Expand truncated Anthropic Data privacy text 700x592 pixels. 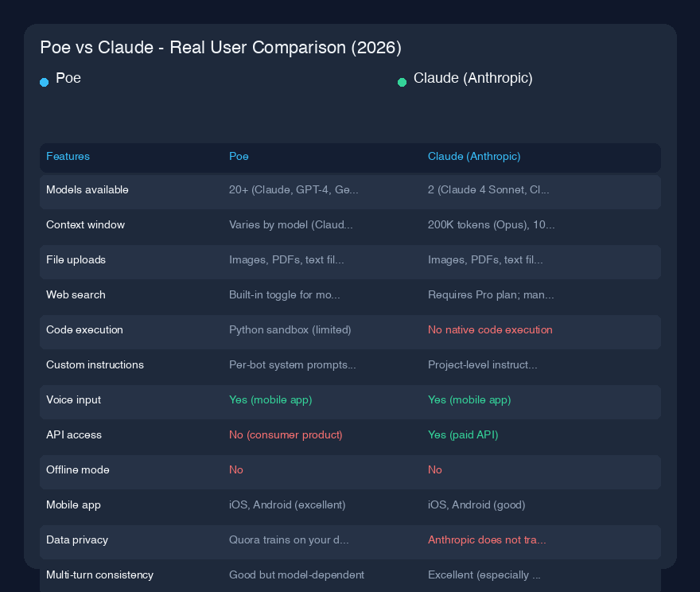[x=487, y=539]
